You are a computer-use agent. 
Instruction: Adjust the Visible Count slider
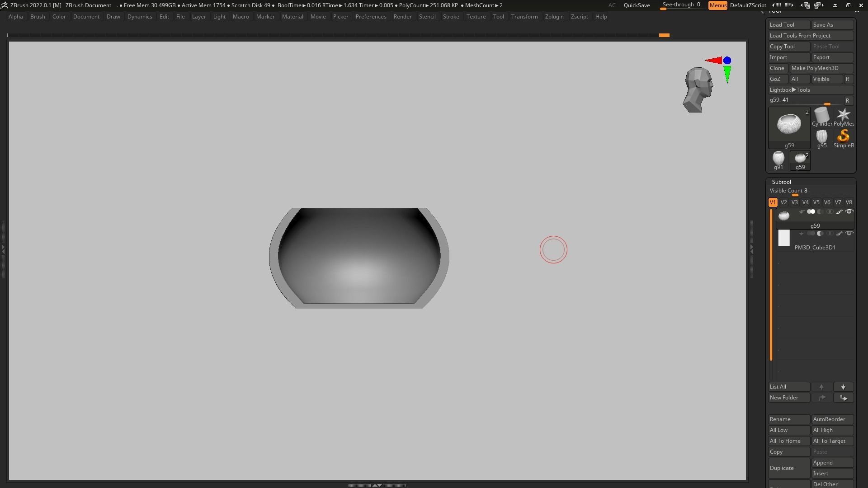pos(795,195)
